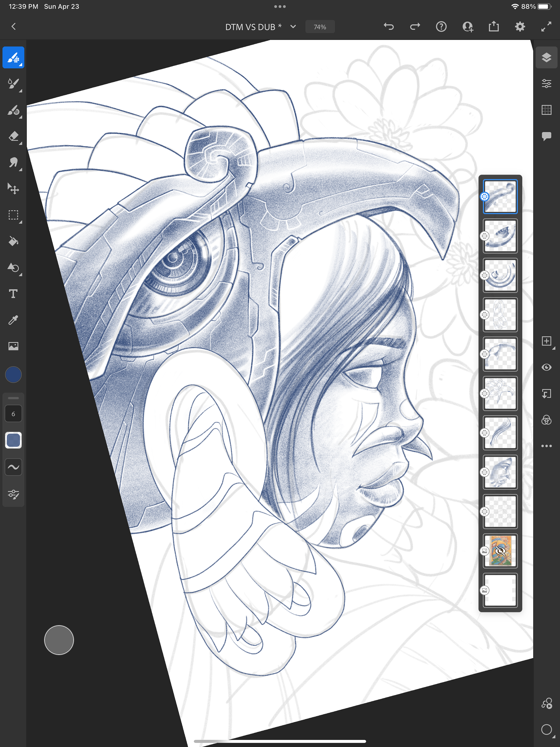Screen dimensions: 560x747
Task: Expand the DTM VS DUB document menu
Action: click(293, 27)
